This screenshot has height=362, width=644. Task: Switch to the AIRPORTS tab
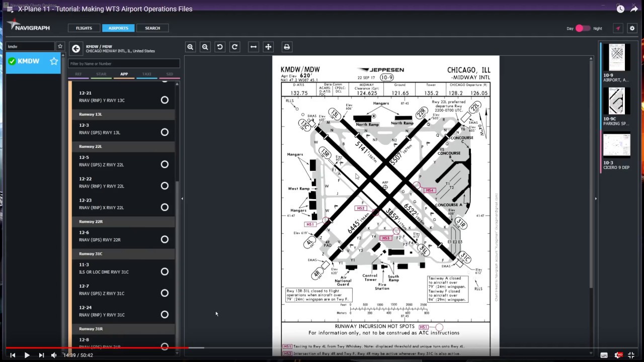[118, 28]
